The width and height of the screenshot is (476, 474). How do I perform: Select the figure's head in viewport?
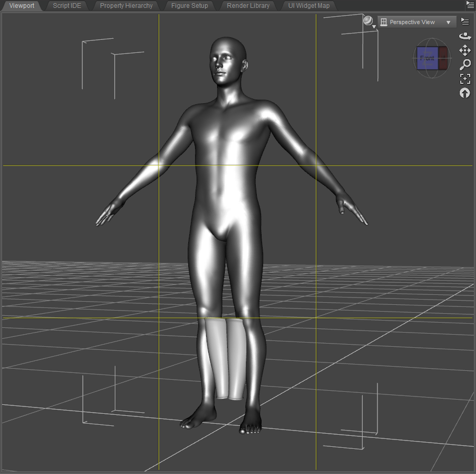[228, 61]
